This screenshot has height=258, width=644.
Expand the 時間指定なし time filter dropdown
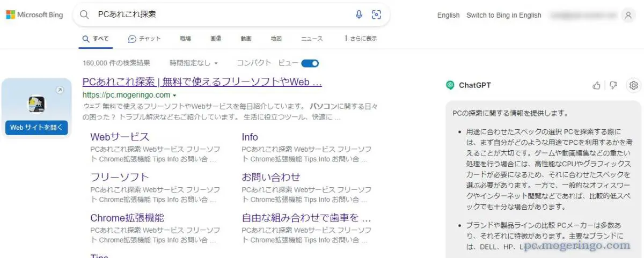[194, 63]
